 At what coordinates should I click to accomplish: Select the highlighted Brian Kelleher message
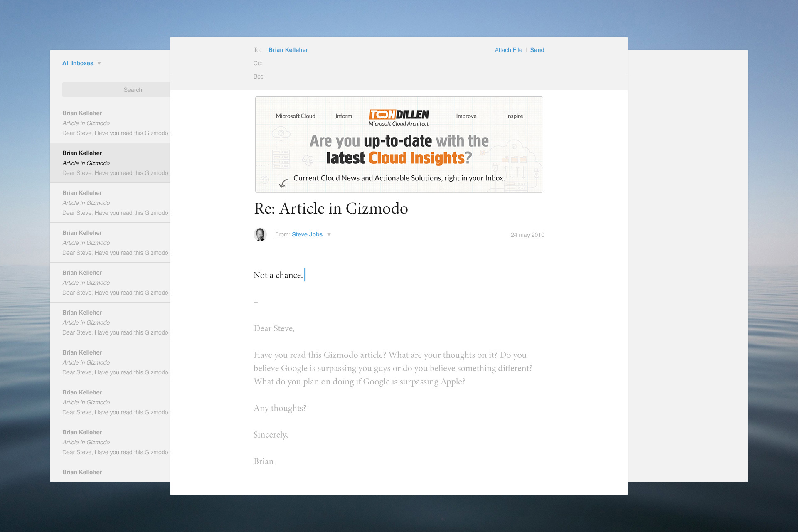pos(110,163)
